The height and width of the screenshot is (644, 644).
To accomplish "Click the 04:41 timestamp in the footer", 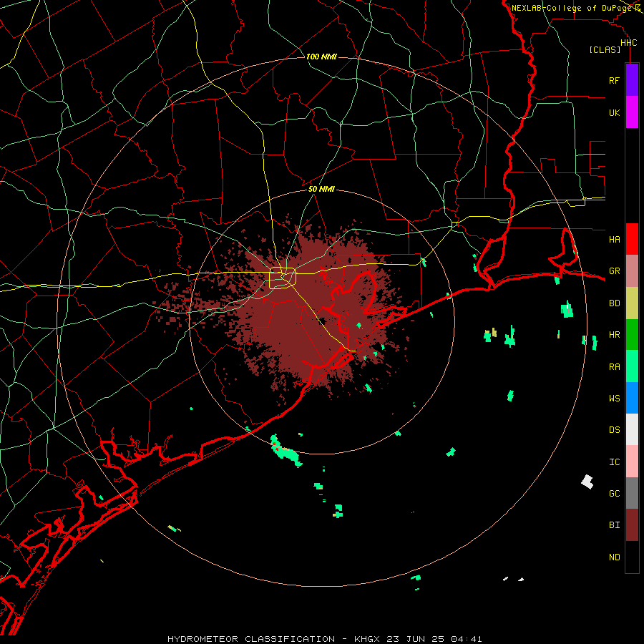I will [x=466, y=639].
